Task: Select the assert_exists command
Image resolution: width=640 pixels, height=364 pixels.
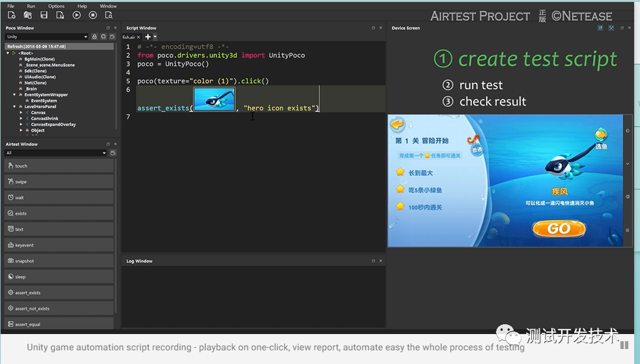Action: 59,292
